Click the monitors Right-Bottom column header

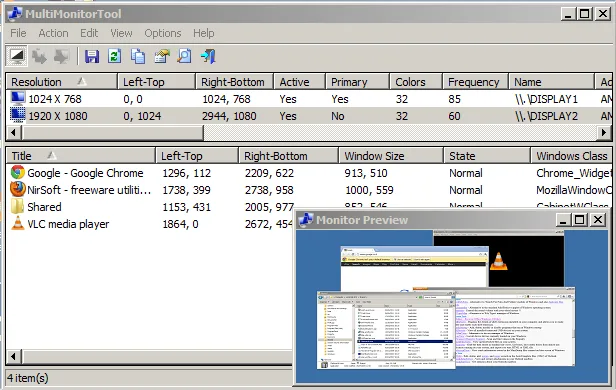(234, 82)
